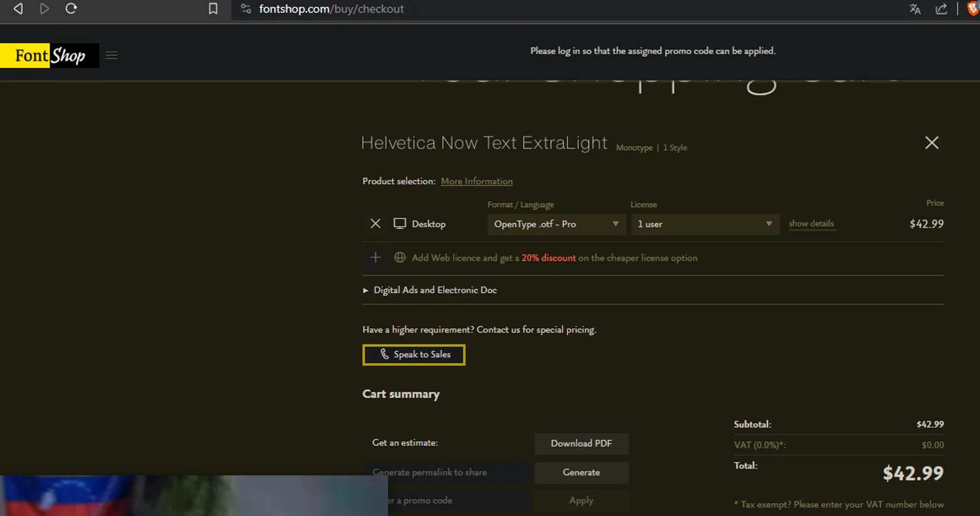Image resolution: width=980 pixels, height=516 pixels.
Task: Click the Speak to Sales button
Action: click(x=414, y=355)
